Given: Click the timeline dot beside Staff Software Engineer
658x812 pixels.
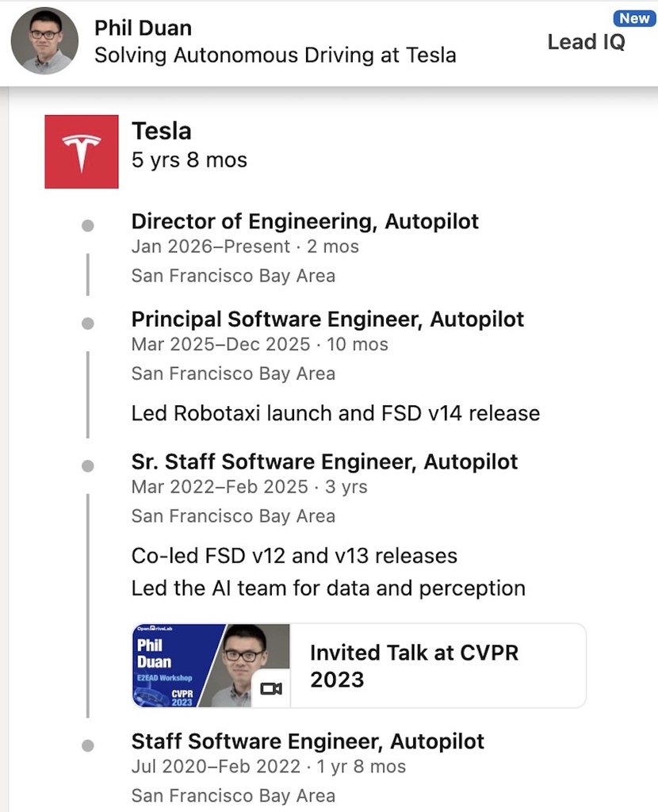Looking at the screenshot, I should (88, 745).
